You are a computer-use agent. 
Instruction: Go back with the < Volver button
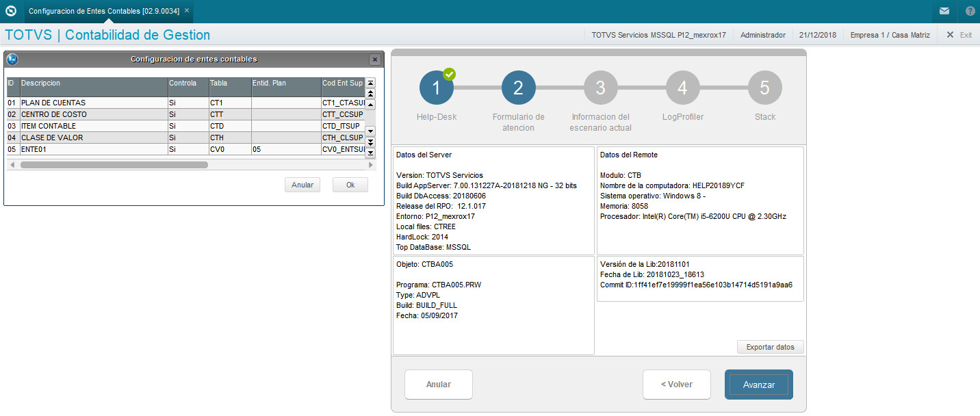[x=677, y=385]
